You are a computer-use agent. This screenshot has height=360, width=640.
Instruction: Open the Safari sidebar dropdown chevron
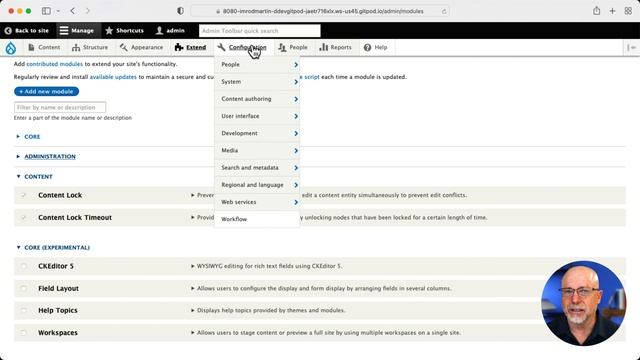click(58, 11)
